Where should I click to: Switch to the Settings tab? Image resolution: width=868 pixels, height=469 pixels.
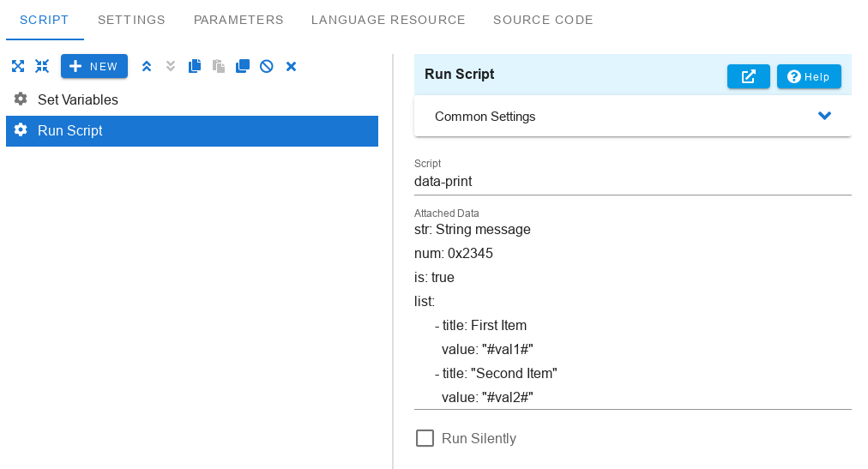click(x=131, y=20)
